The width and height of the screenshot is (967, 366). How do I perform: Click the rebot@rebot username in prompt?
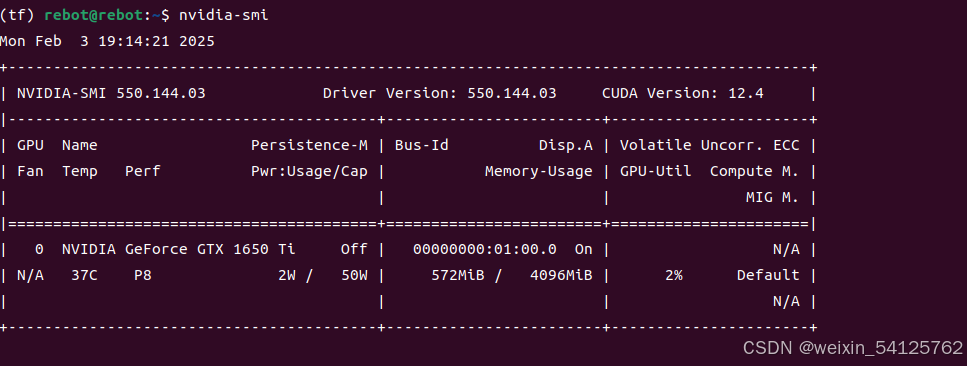tap(93, 15)
